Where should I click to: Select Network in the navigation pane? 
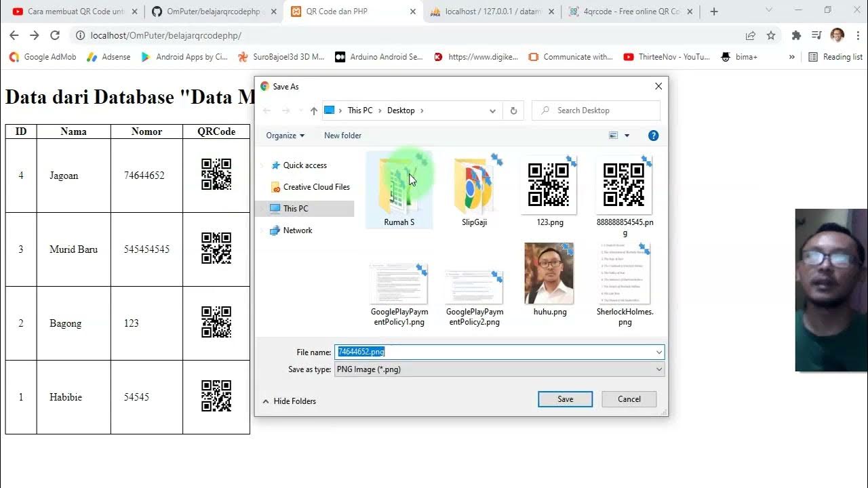[x=291, y=230]
